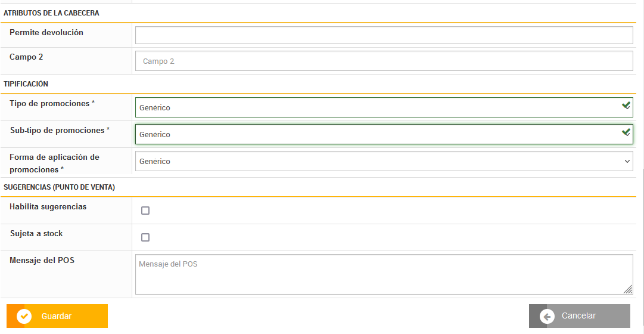Select the SUGERENCIAS (PUNTO DE VENTA) section header
The height and width of the screenshot is (334, 644).
click(x=60, y=187)
